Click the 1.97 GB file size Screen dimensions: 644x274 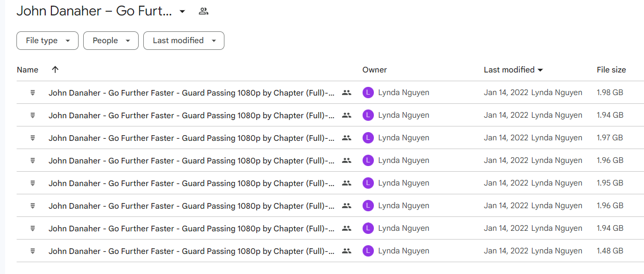click(x=610, y=138)
